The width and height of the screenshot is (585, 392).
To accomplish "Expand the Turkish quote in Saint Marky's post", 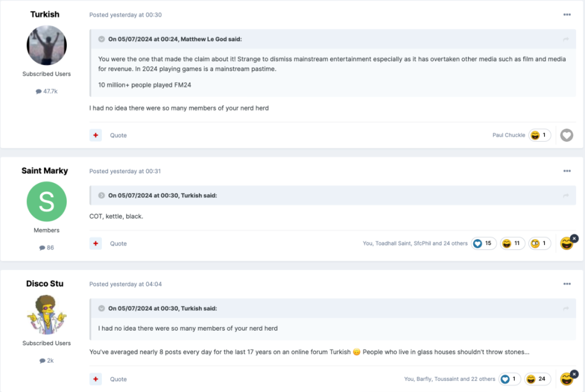I will [102, 195].
